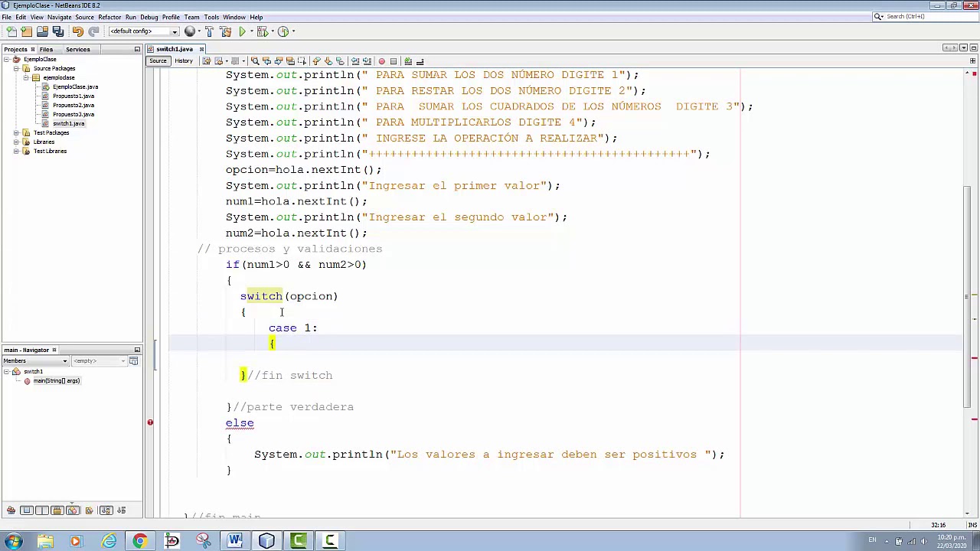Select Propuesto2.java in the project tree
The width and height of the screenshot is (980, 551).
[x=73, y=105]
